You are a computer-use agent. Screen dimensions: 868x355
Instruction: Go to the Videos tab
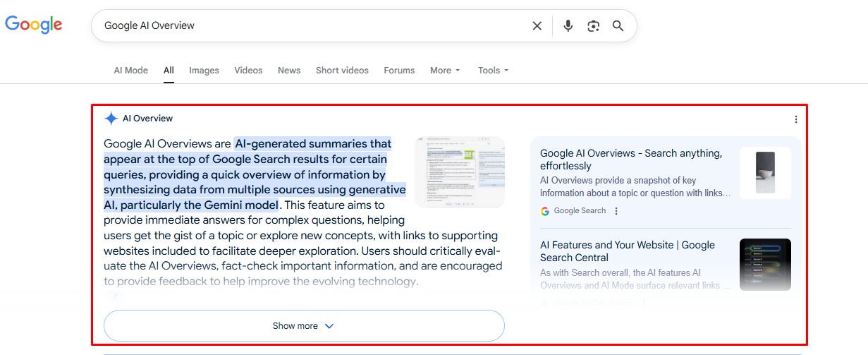coord(248,71)
